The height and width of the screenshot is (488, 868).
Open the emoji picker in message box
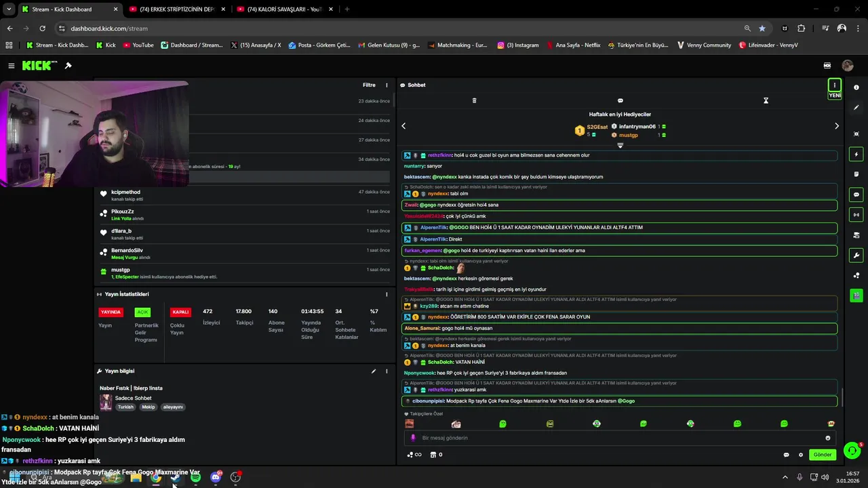pyautogui.click(x=827, y=438)
